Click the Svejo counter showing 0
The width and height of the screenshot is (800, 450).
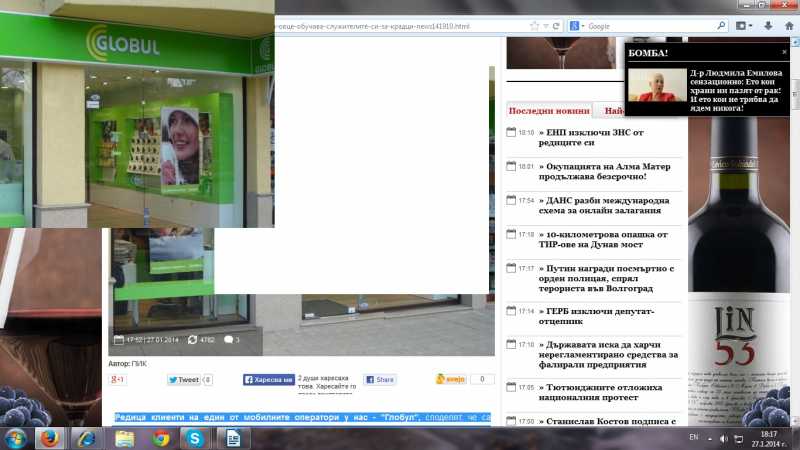coord(482,379)
